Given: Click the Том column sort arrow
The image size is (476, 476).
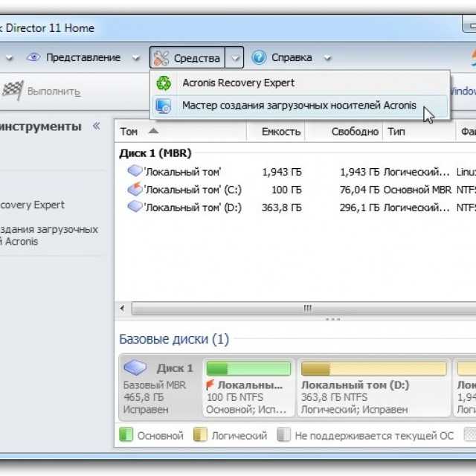Looking at the screenshot, I should 154,131.
